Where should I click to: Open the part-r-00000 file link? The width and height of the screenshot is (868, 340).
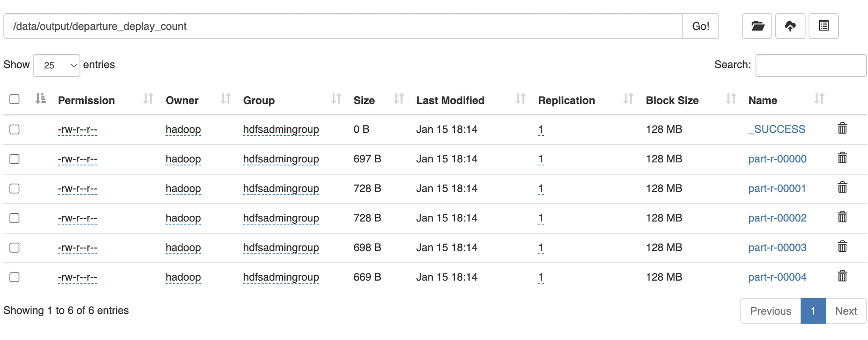tap(777, 159)
